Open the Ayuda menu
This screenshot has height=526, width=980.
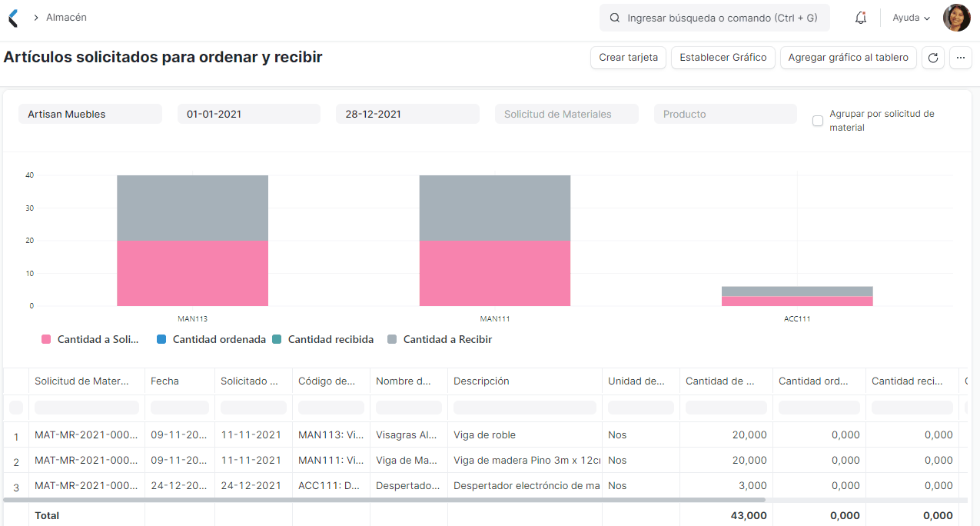click(x=910, y=17)
